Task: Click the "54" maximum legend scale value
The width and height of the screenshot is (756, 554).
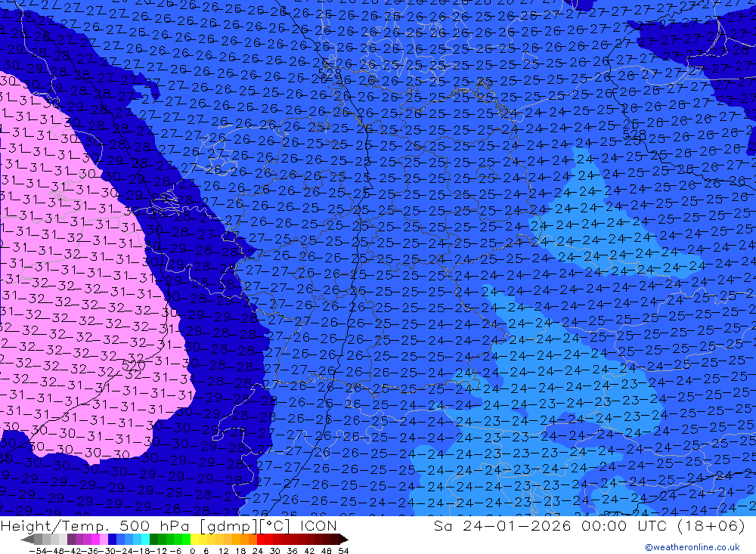Action: coord(343,551)
